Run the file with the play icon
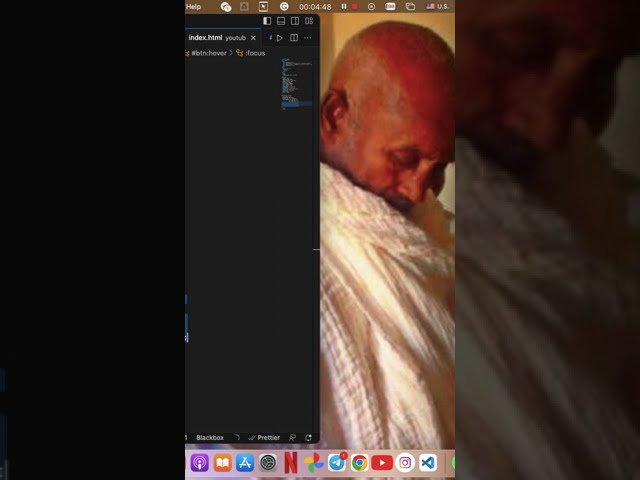 [x=280, y=38]
